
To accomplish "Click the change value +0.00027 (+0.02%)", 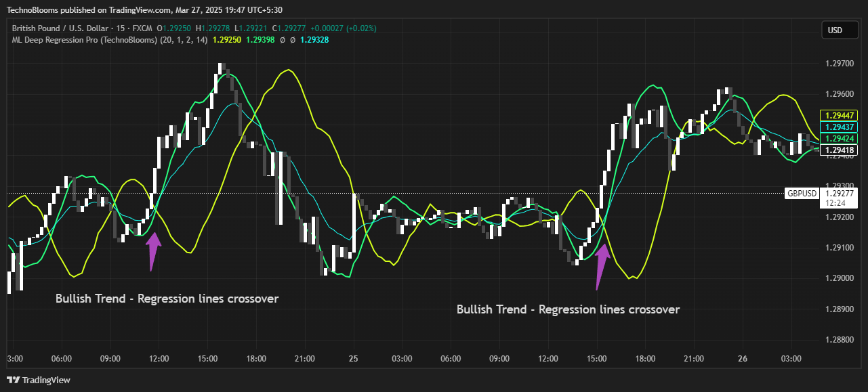I will coord(344,28).
